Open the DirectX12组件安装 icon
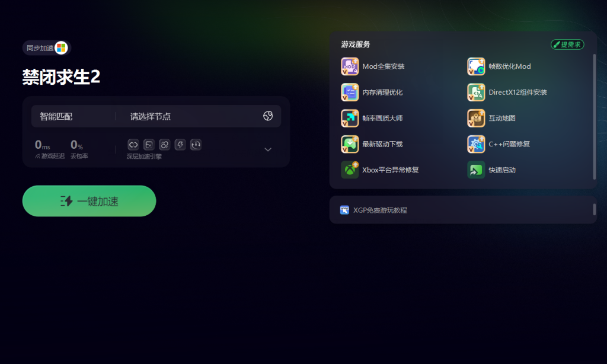The image size is (607, 364). click(x=476, y=92)
